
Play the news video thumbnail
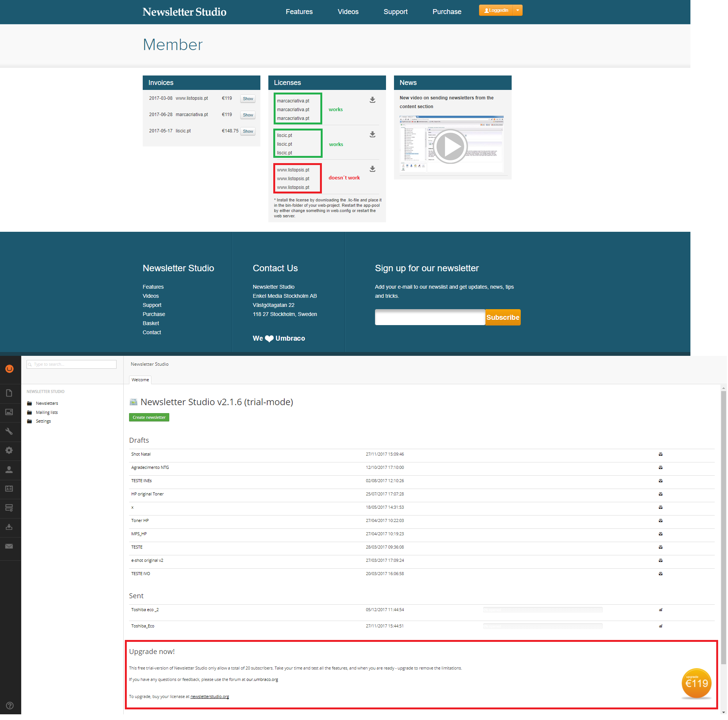(x=451, y=147)
